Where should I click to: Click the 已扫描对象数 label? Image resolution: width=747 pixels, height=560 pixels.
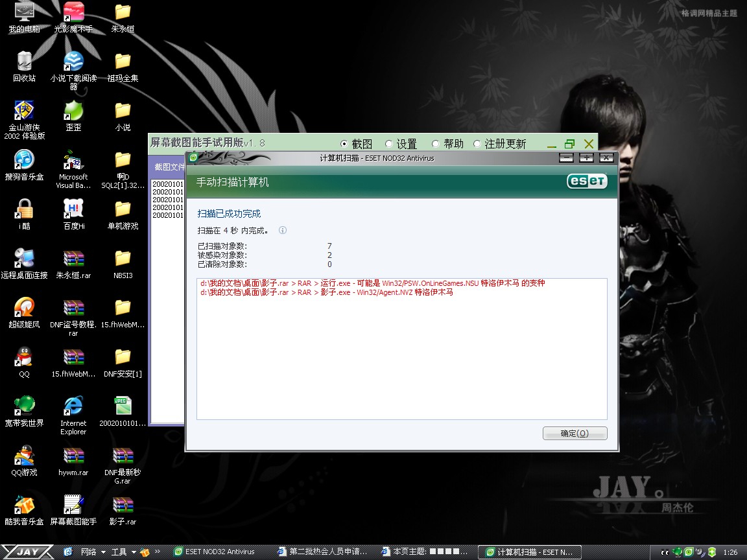[x=222, y=246]
